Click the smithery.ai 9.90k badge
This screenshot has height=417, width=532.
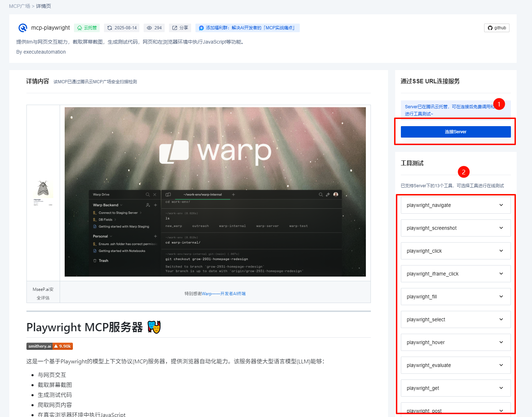pyautogui.click(x=50, y=346)
